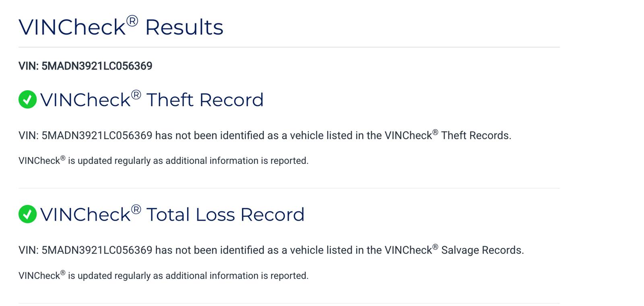This screenshot has height=306, width=644.
Task: Click the divider line below the total loss section
Action: coord(289,303)
